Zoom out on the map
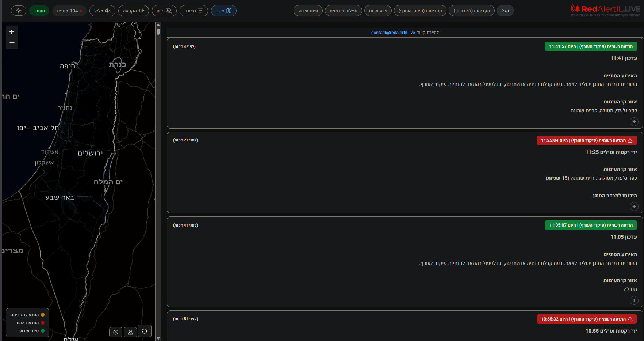644x341 pixels. pos(12,43)
